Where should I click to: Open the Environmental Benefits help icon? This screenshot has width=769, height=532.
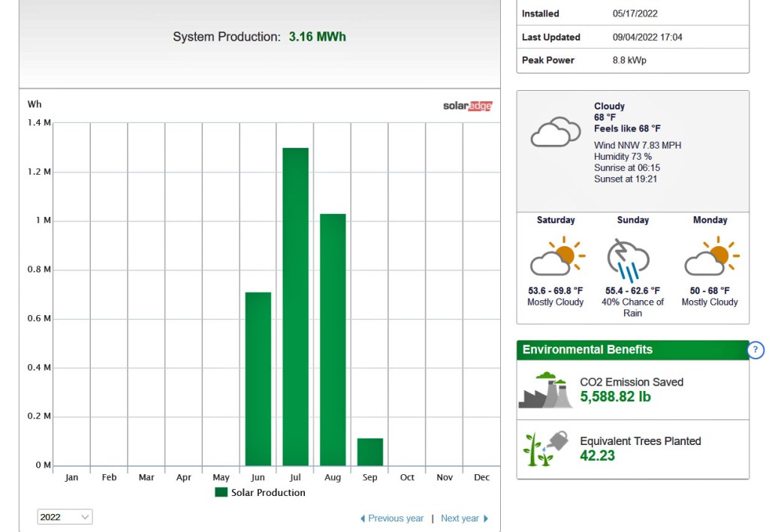tap(755, 350)
